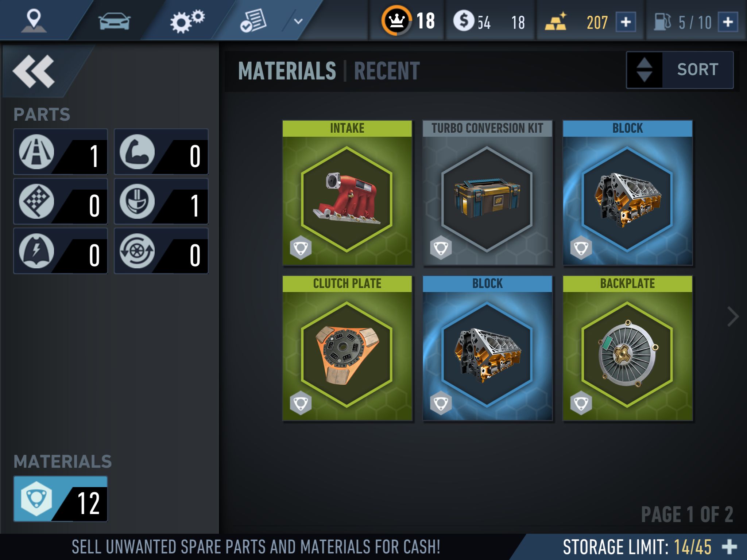Expand the top navigation chevron dropdown

(298, 21)
